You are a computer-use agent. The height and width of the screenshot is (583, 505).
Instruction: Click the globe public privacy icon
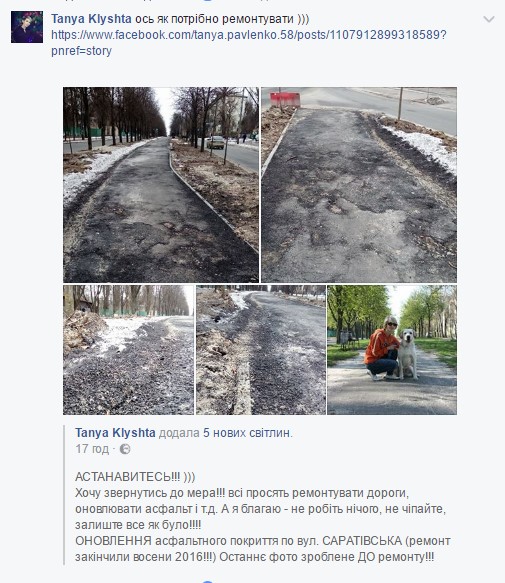pos(125,449)
